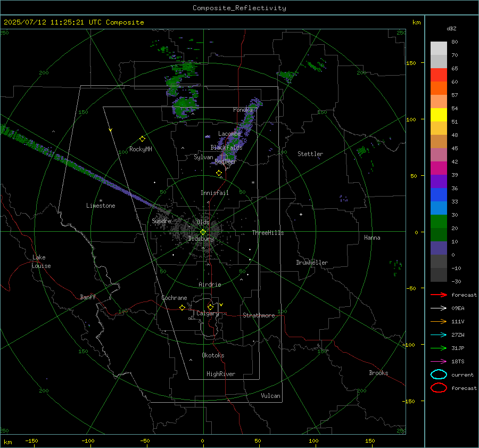The width and height of the screenshot is (479, 448).
Task: Click the long radial beam echo toward Limestone
Action: 82,169
